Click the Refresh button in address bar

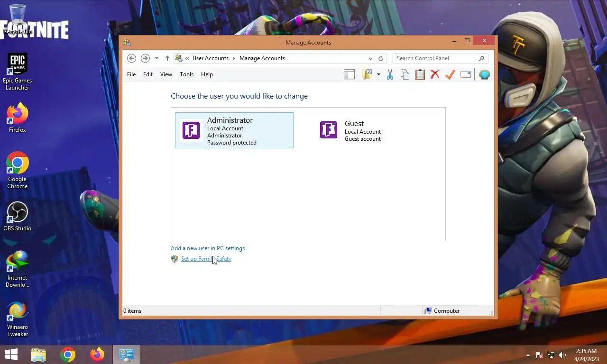381,58
